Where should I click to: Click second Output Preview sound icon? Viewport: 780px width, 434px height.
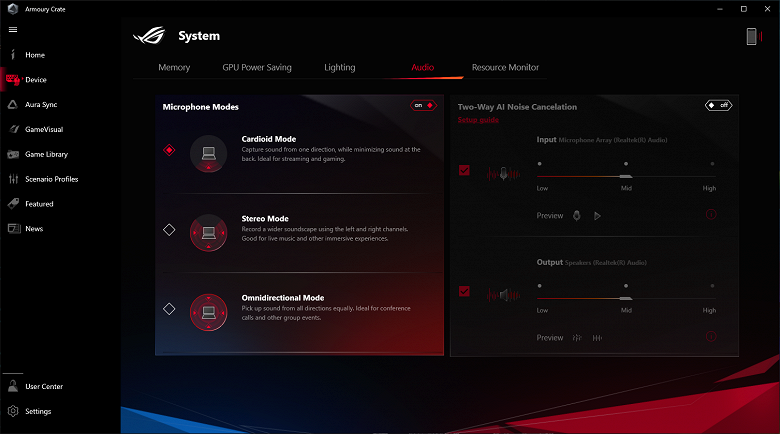click(597, 338)
